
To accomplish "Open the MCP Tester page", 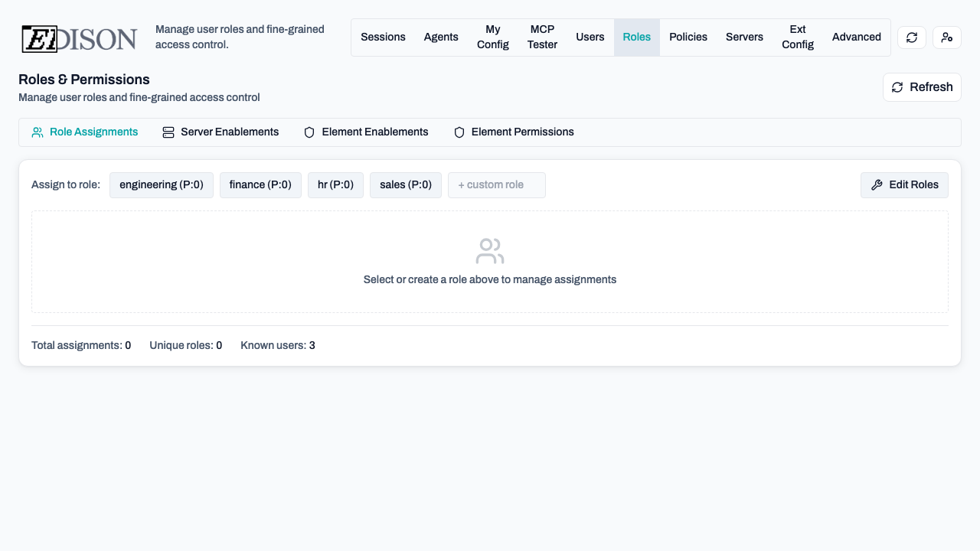I will click(542, 37).
